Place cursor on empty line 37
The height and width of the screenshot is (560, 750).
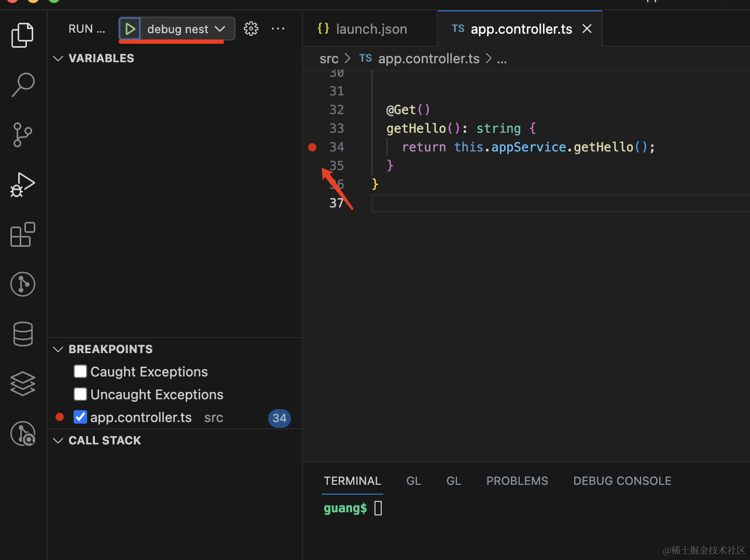point(560,203)
